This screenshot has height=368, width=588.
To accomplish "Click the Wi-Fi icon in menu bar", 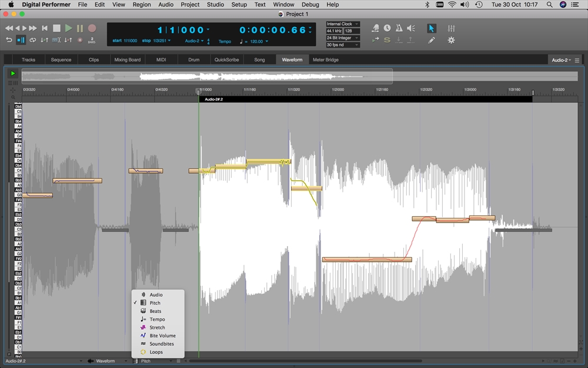I will [452, 5].
